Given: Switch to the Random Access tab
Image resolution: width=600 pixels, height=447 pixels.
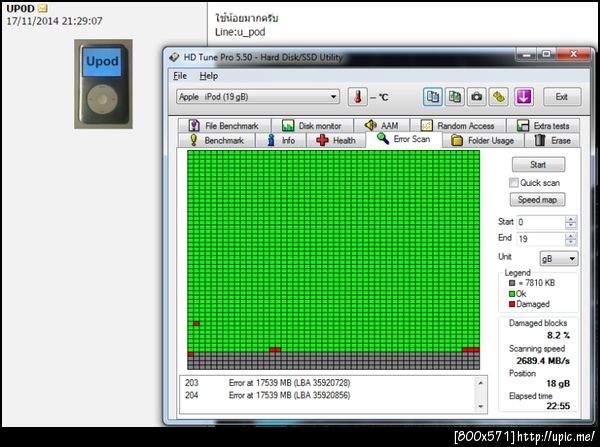Looking at the screenshot, I should click(x=458, y=126).
